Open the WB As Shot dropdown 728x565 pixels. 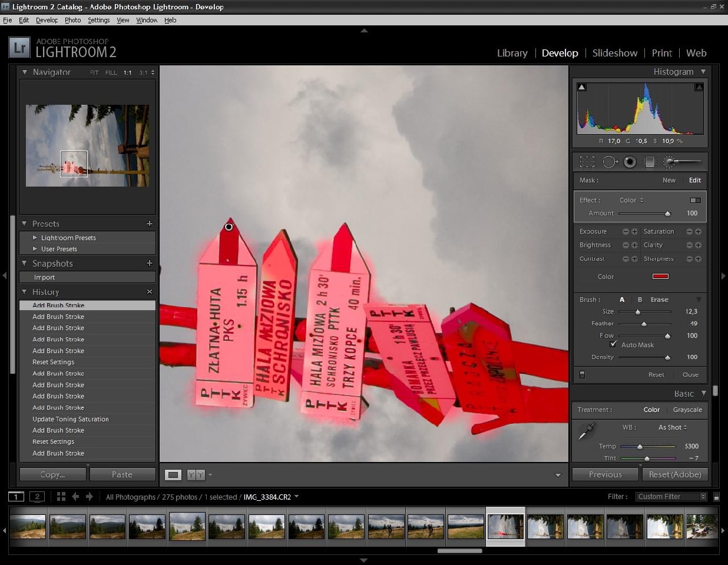coord(673,427)
